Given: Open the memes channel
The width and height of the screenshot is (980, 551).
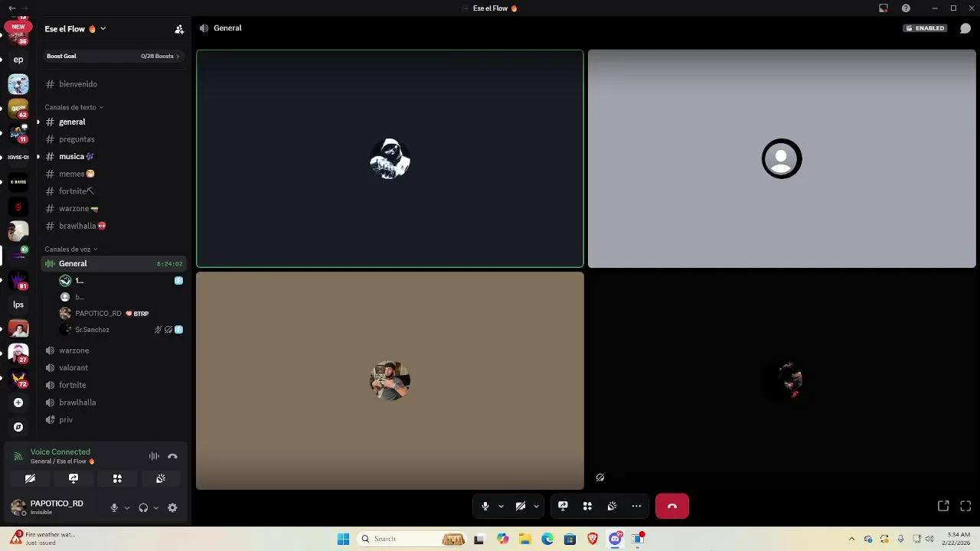Looking at the screenshot, I should (113, 174).
